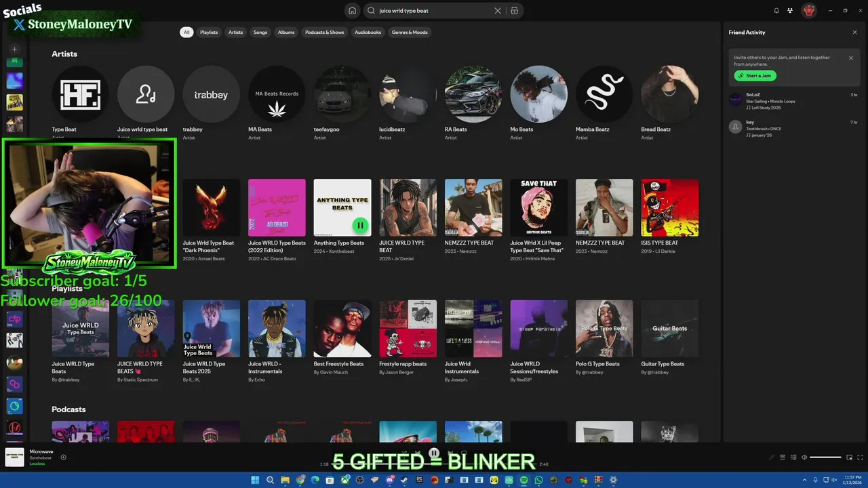Open the Friend Activity icon in top bar
868x488 pixels.
pyautogui.click(x=790, y=11)
